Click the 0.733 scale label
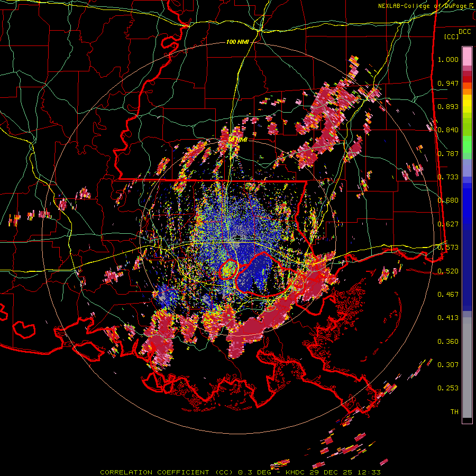Screen dimensions: 476x476 coord(448,177)
